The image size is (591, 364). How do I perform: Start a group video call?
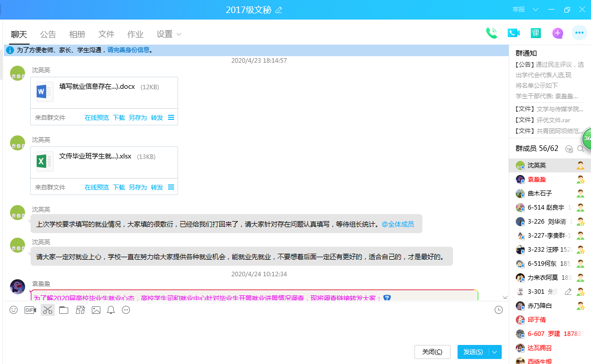[x=513, y=33]
